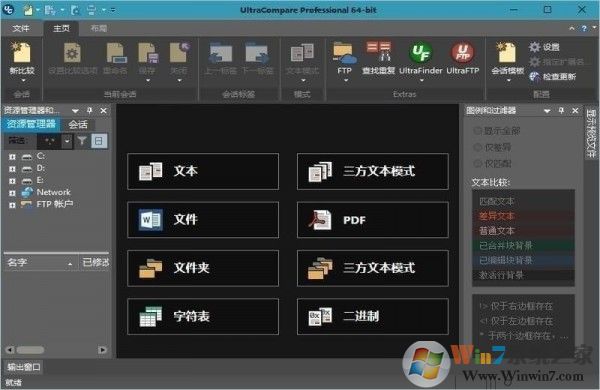Image resolution: width=600 pixels, height=390 pixels.
Task: Click the help question mark icon
Action: [x=584, y=28]
